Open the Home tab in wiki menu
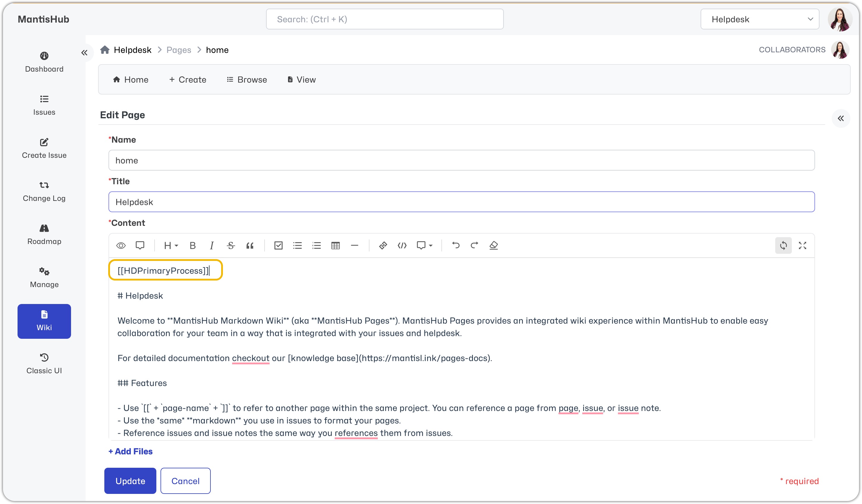The width and height of the screenshot is (862, 504). [131, 80]
